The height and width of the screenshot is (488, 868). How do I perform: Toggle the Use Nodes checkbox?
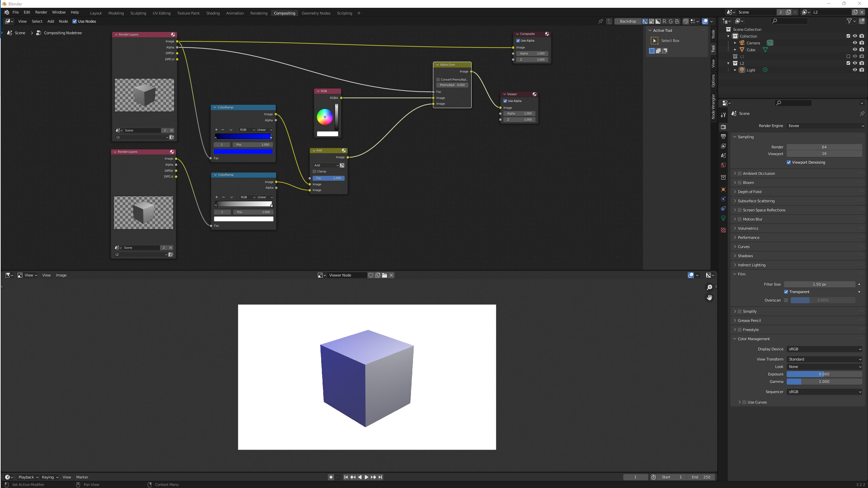click(75, 21)
